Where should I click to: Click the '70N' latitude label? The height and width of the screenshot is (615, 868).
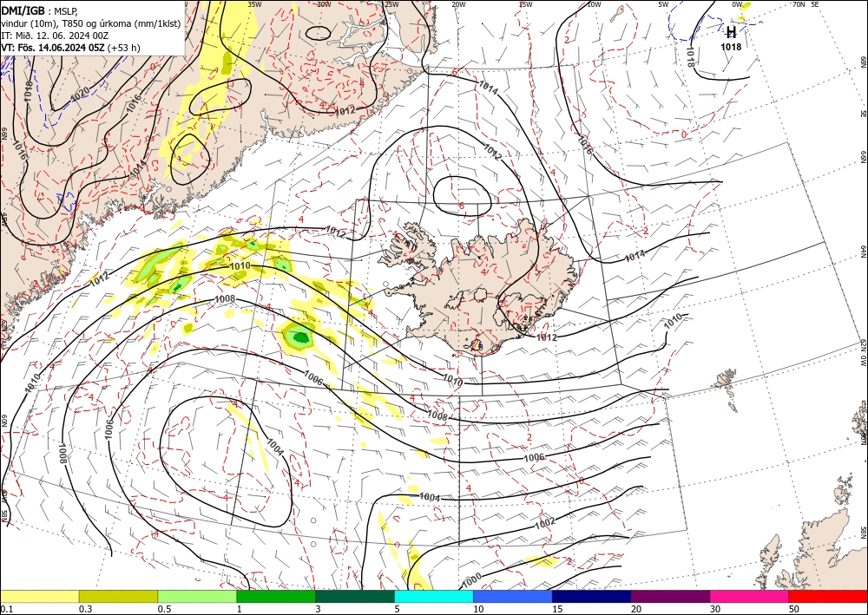coord(799,4)
